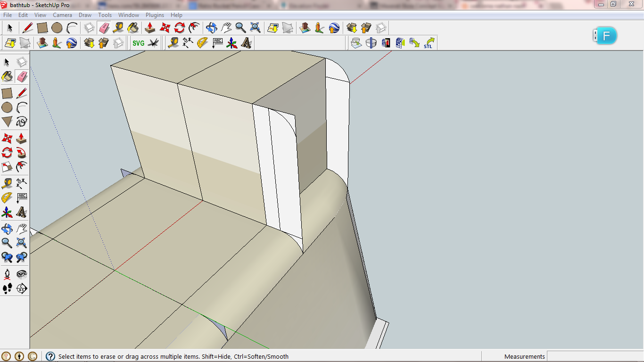
Task: Open the Help menu
Action: (176, 15)
